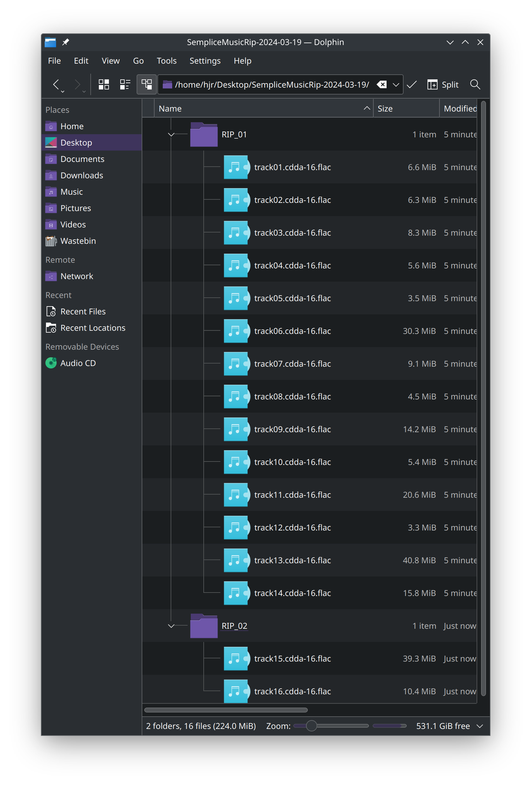Viewport: 532px width, 785px height.
Task: Open the Tools menu
Action: coord(166,61)
